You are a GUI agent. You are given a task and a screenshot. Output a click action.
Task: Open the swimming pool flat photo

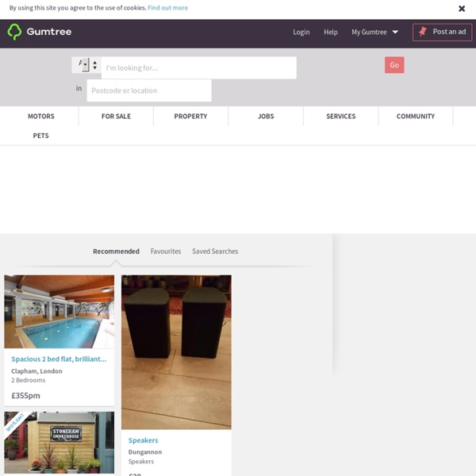click(59, 312)
